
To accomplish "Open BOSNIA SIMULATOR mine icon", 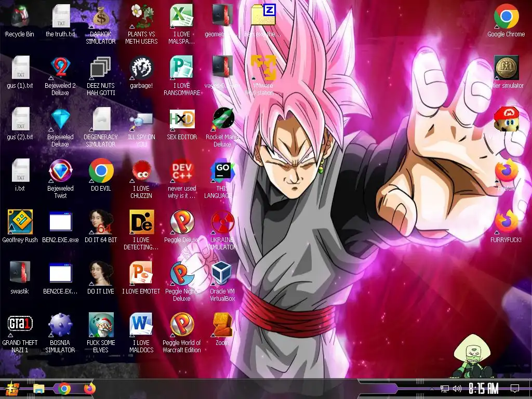I will coord(60,333).
